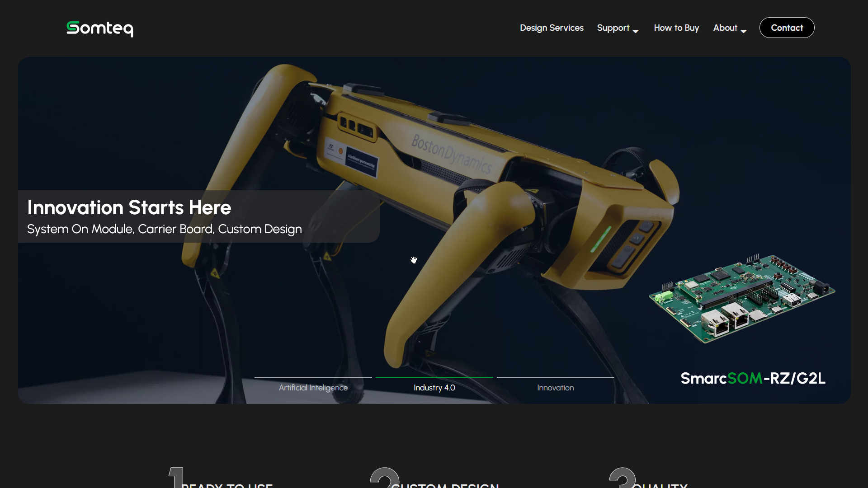This screenshot has height=488, width=868.
Task: Click the green progress line above Industry 4.0
Action: 434,377
